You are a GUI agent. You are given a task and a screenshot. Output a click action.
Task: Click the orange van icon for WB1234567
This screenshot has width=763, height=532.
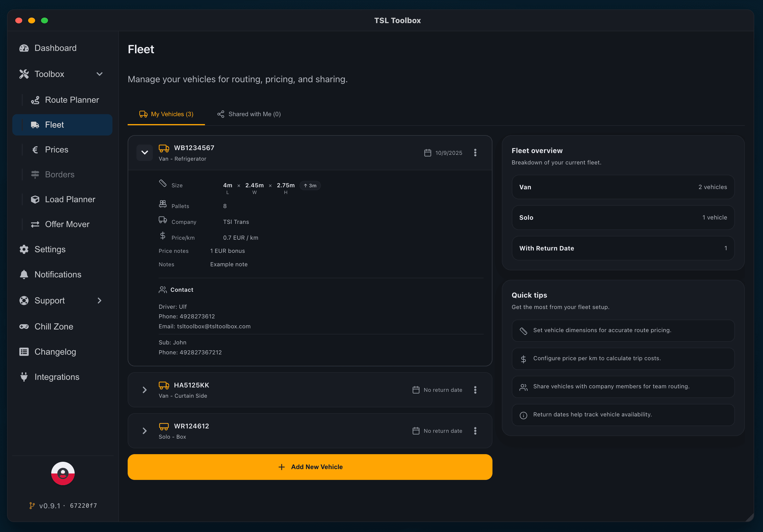point(164,148)
